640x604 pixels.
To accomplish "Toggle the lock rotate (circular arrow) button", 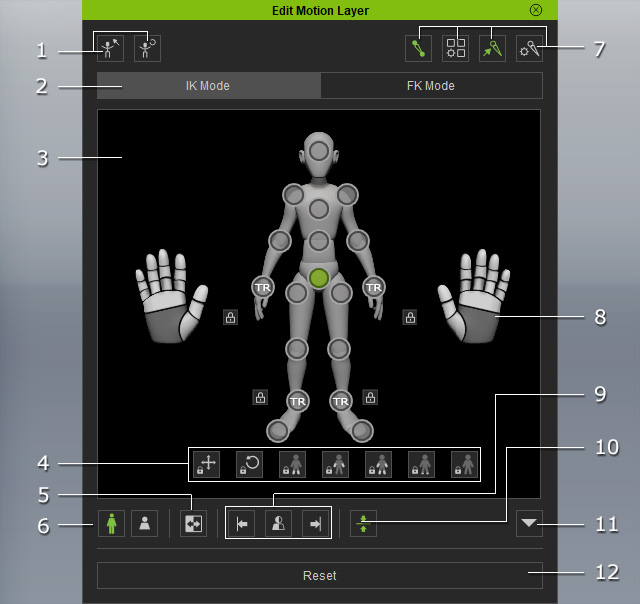I will tap(249, 464).
